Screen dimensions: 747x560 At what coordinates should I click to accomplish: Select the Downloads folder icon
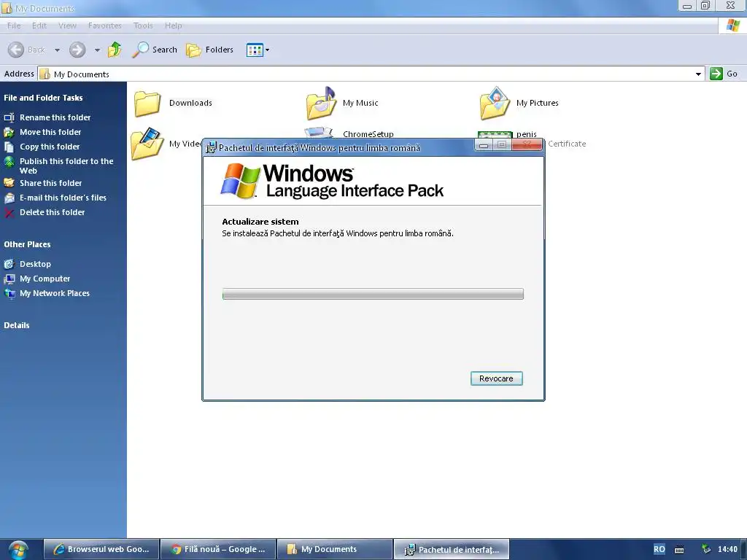[147, 104]
